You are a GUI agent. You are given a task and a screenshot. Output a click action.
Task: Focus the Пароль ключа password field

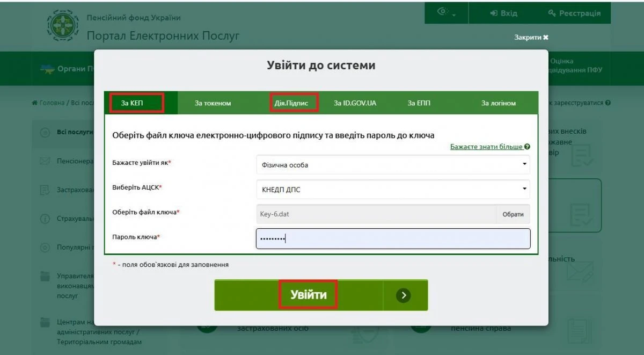(x=393, y=239)
